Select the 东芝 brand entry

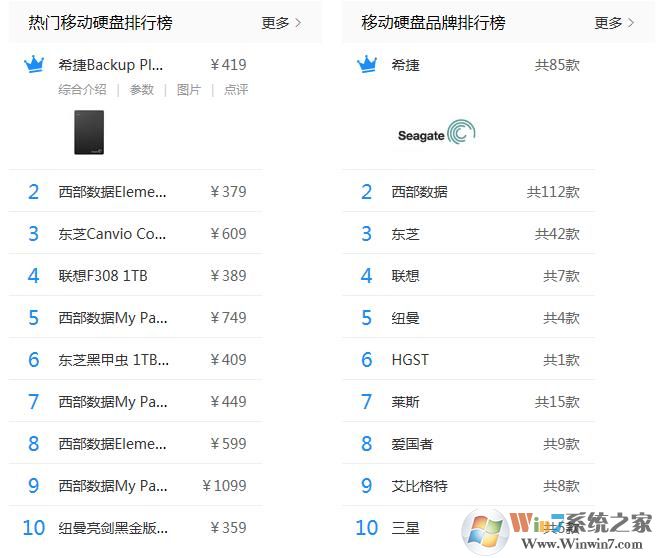click(x=406, y=234)
